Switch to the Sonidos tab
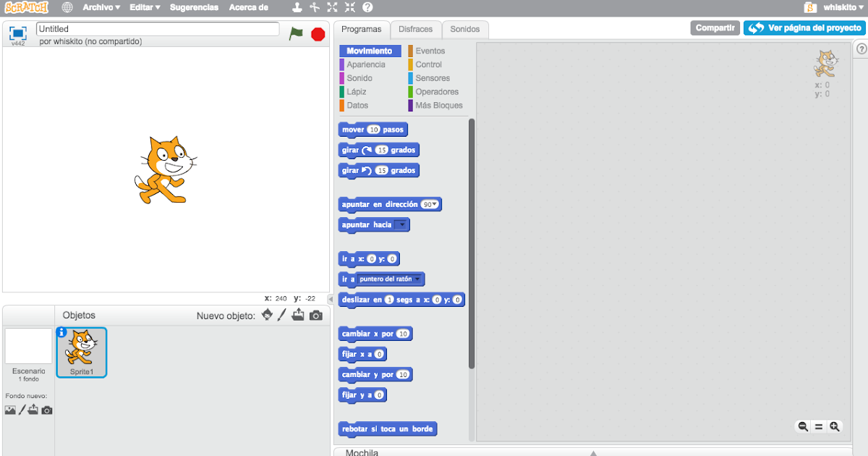The width and height of the screenshot is (868, 456). click(465, 29)
